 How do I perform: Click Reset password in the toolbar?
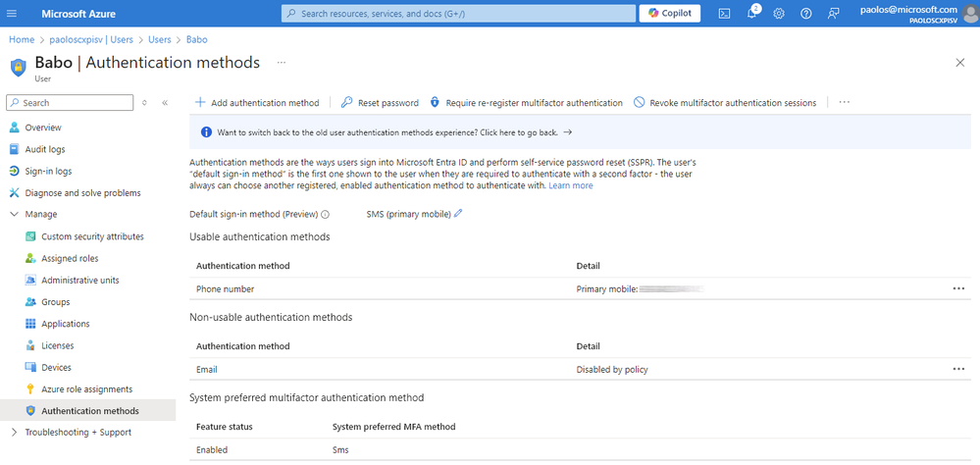[x=380, y=102]
